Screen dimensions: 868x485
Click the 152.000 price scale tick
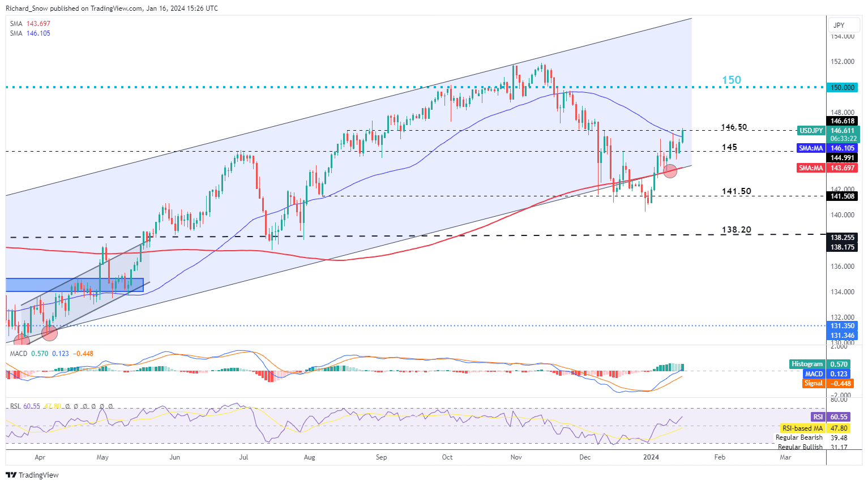(843, 62)
